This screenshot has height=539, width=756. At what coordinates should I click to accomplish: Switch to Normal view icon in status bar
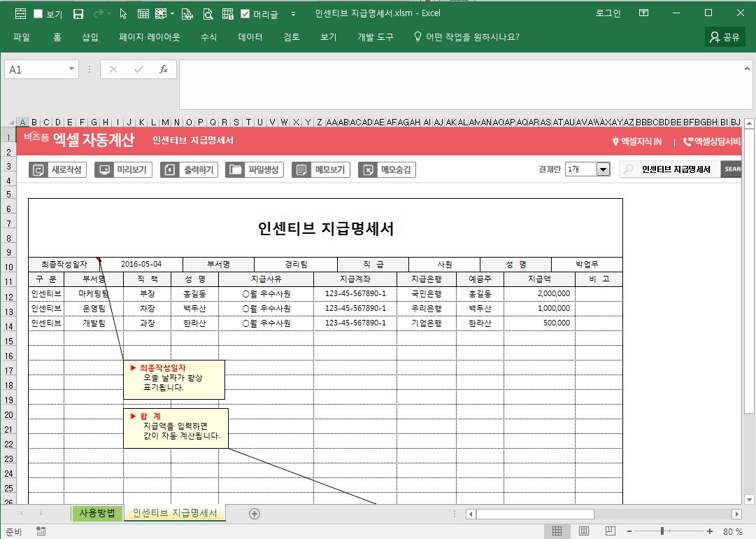point(557,531)
